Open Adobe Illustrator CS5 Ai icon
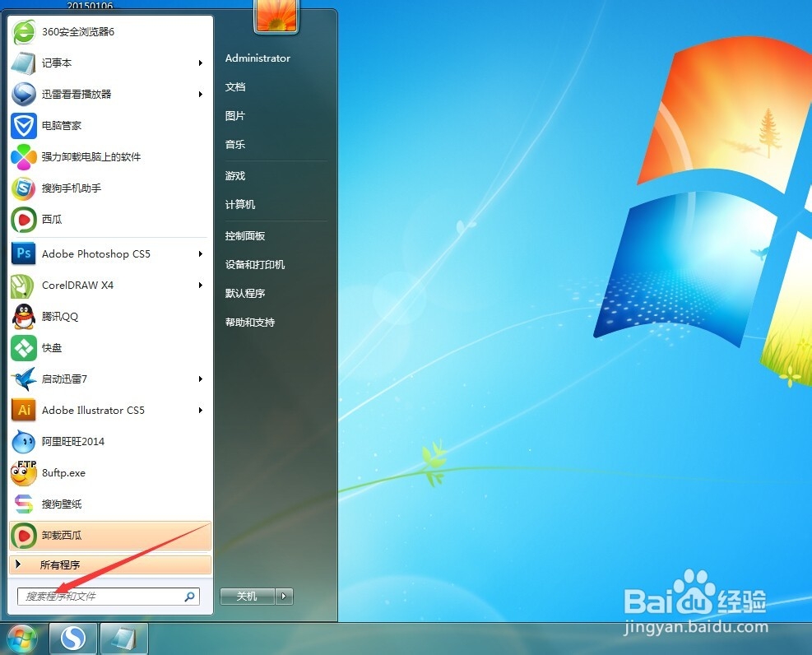The height and width of the screenshot is (655, 812). click(x=24, y=410)
